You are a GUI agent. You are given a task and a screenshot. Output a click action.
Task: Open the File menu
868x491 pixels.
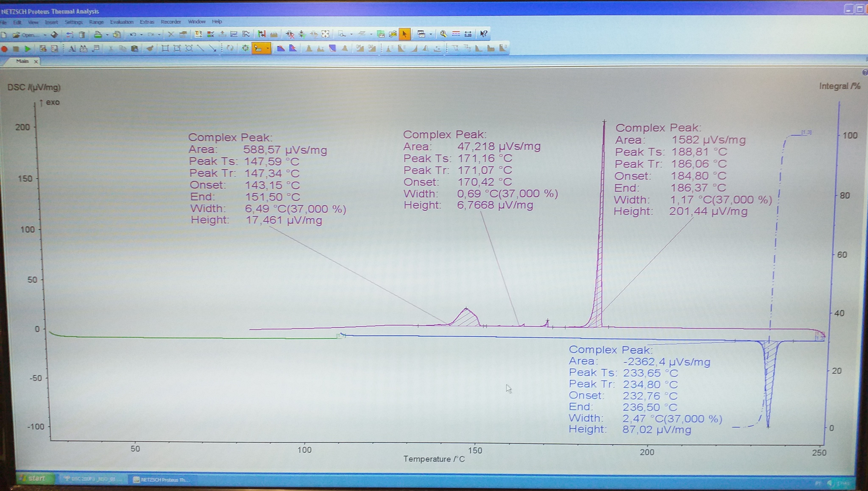click(x=3, y=22)
